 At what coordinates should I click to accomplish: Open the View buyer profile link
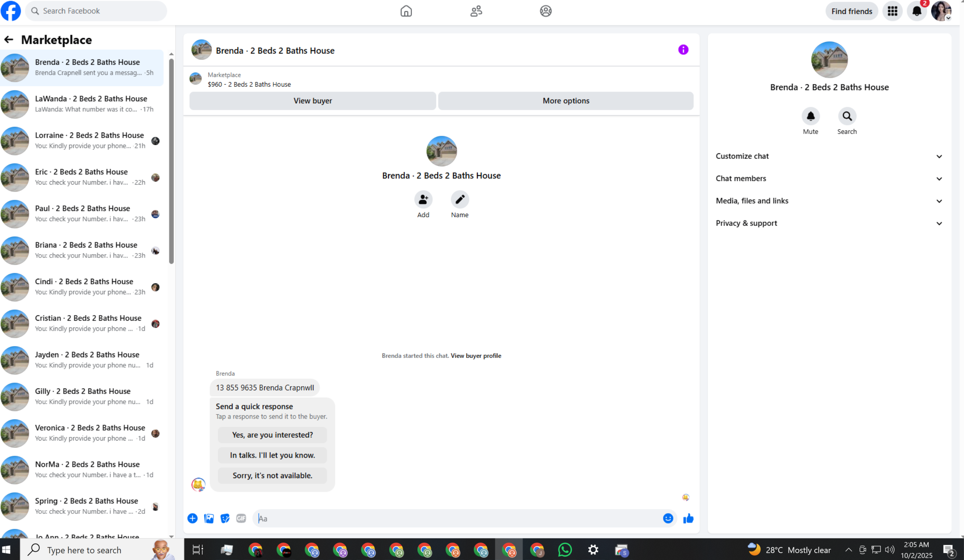pyautogui.click(x=475, y=356)
